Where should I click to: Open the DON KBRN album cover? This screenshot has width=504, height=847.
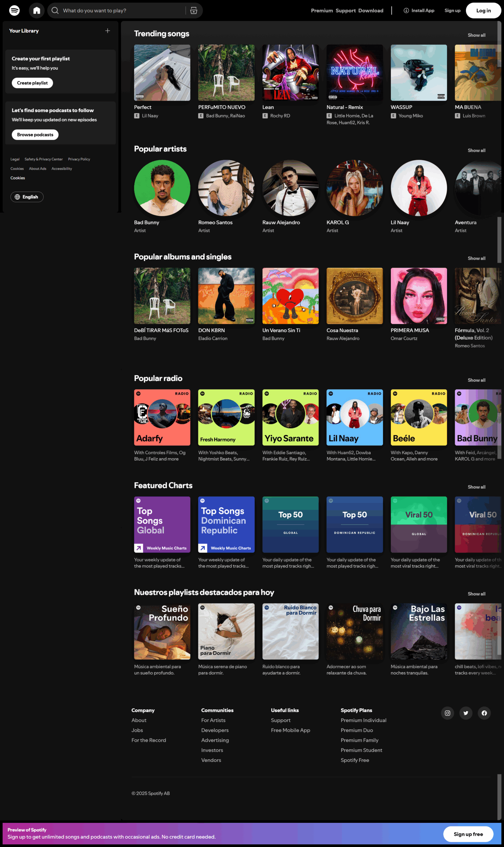pyautogui.click(x=226, y=296)
